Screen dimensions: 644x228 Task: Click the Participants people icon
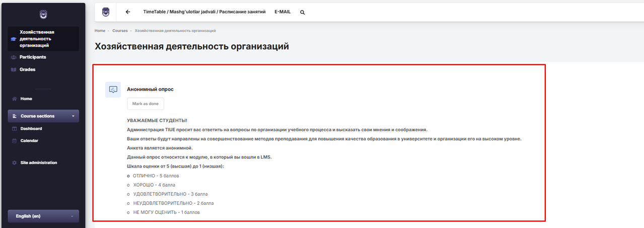point(14,57)
